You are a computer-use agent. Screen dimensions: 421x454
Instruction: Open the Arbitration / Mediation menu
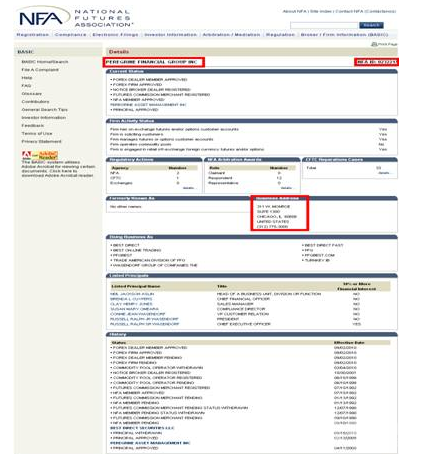pyautogui.click(x=231, y=35)
